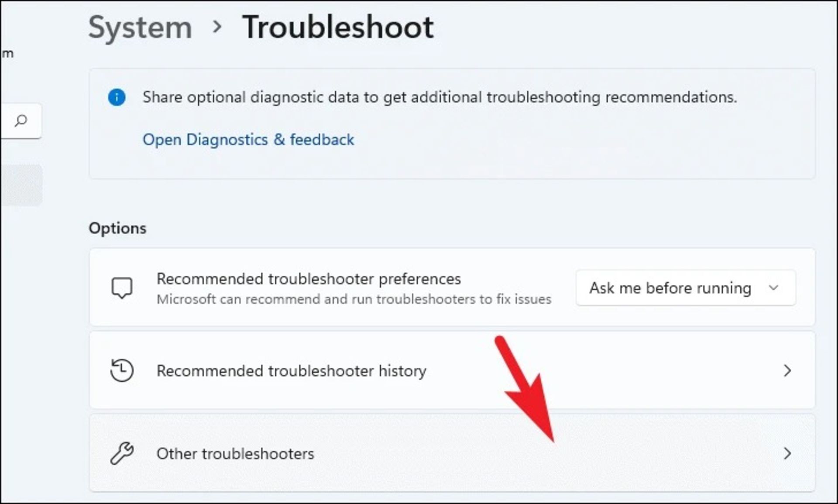Expand the Other troubleshooters right chevron
Image resolution: width=838 pixels, height=504 pixels.
tap(787, 453)
